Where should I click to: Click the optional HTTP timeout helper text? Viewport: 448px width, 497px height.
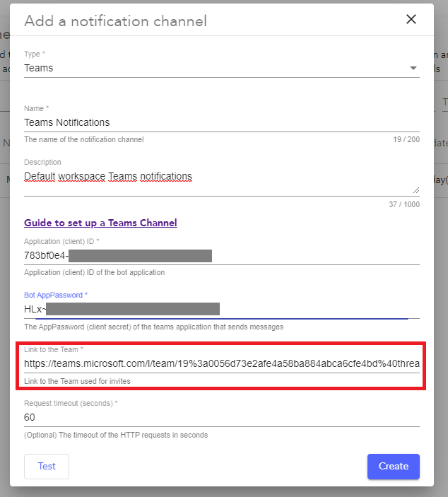116,435
